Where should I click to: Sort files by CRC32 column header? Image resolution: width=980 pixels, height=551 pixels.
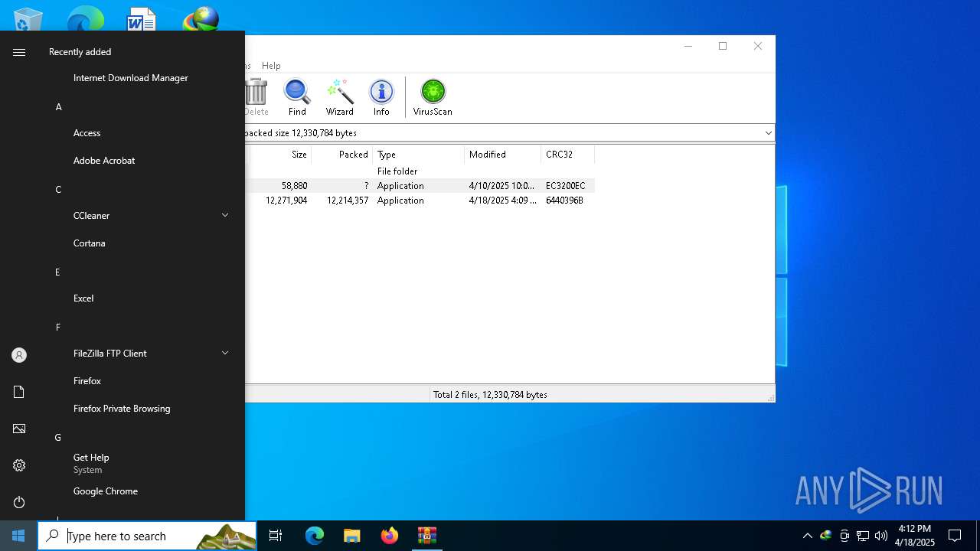[x=567, y=155]
